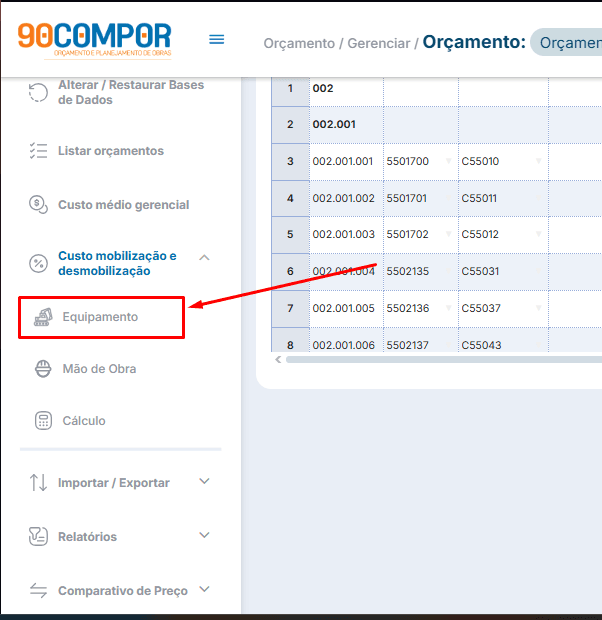Viewport: 602px width, 620px height.
Task: Expand the Importar / Exportar chevron
Action: [x=204, y=481]
